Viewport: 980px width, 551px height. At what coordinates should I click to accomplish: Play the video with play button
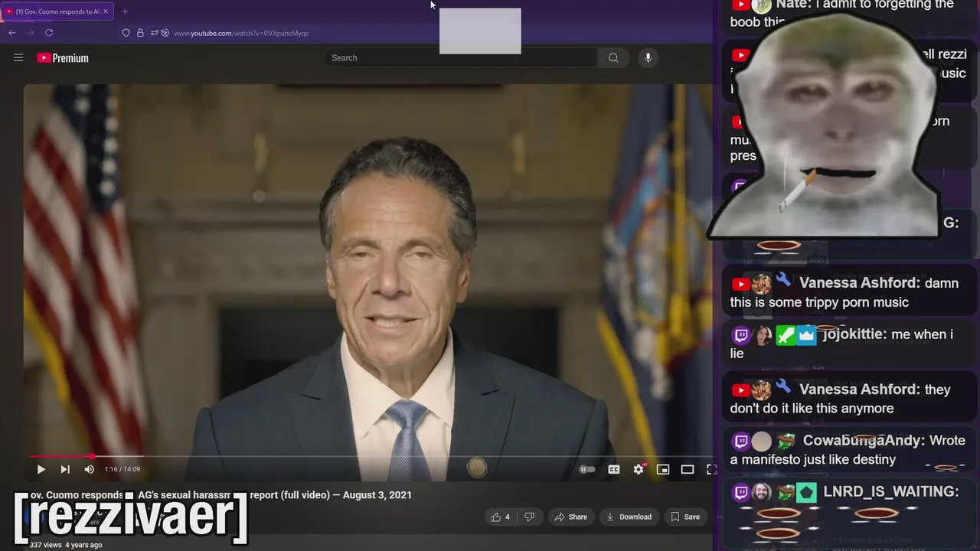point(41,469)
